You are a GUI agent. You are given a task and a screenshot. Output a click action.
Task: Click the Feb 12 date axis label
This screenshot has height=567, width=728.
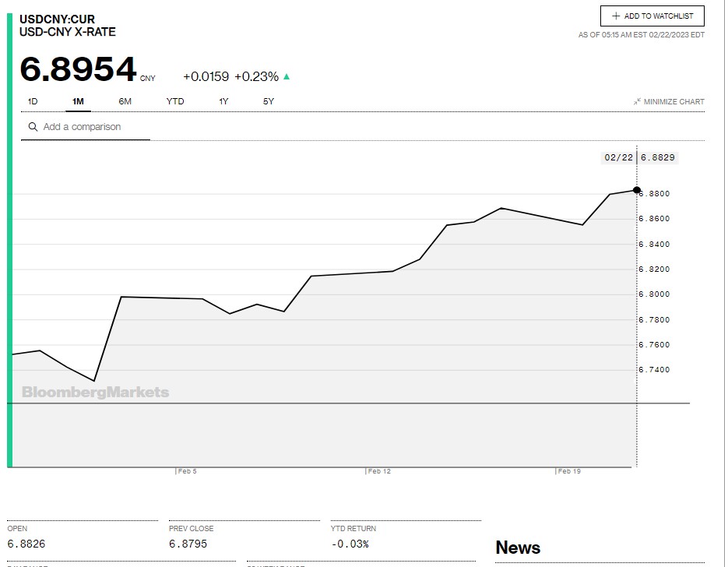point(379,471)
